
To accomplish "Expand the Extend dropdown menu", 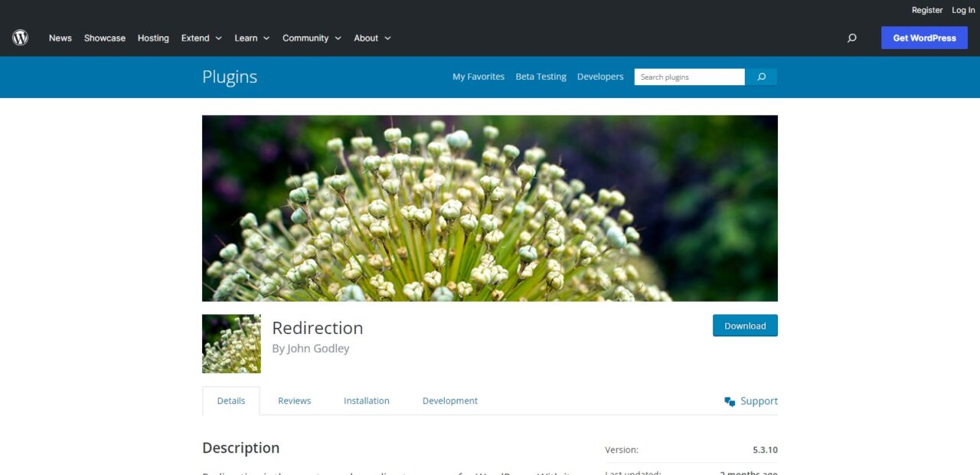I will [x=201, y=38].
